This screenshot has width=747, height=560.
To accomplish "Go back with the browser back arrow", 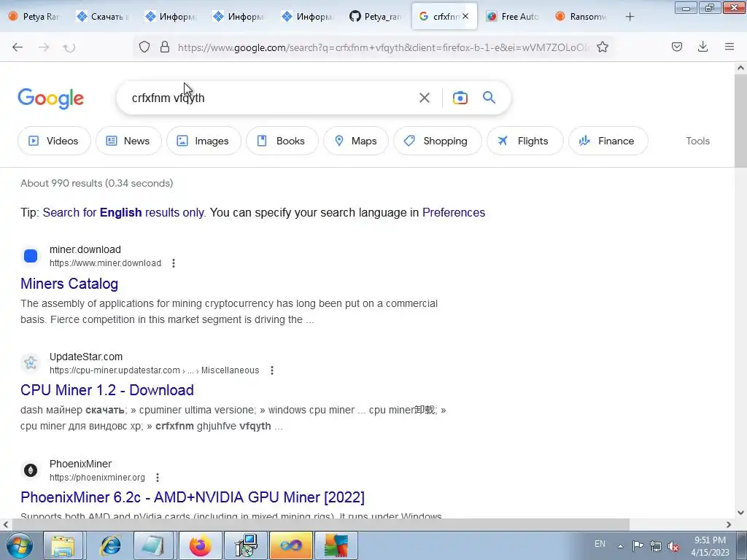I will 18,47.
